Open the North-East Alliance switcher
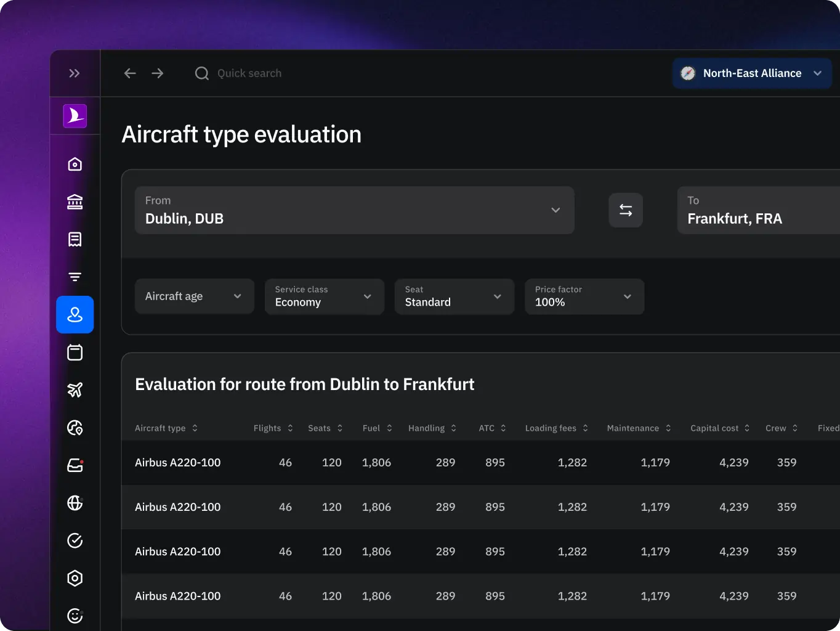This screenshot has width=840, height=631. [x=752, y=73]
